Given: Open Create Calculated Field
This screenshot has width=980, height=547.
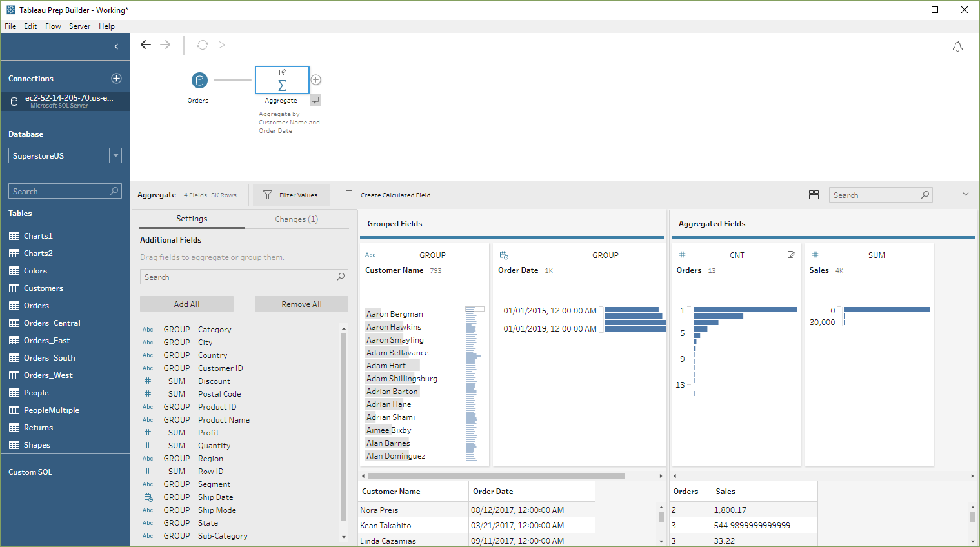Looking at the screenshot, I should [390, 195].
